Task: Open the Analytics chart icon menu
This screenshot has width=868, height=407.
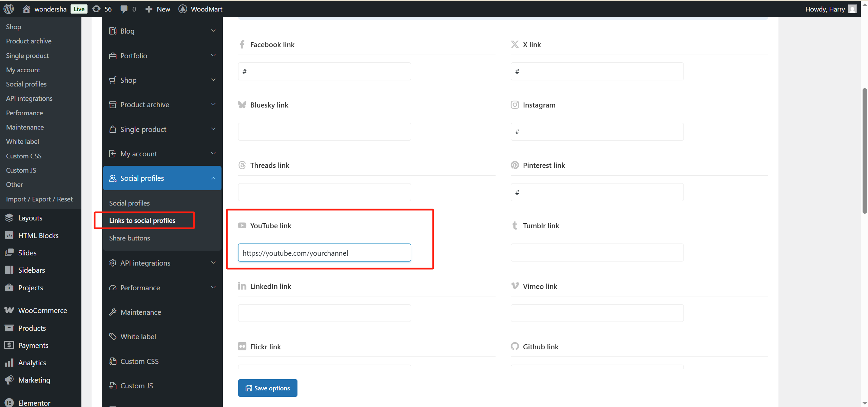Action: (x=9, y=363)
